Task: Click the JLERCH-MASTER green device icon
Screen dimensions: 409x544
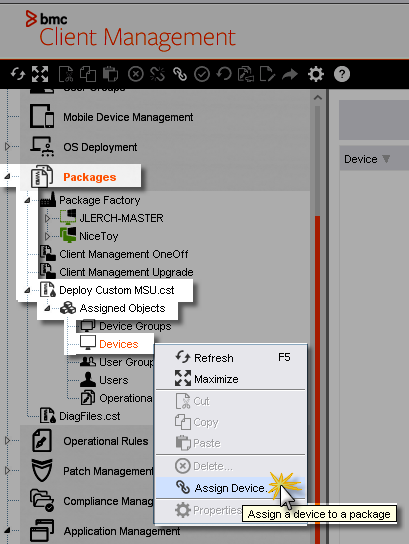Action: pos(68,218)
